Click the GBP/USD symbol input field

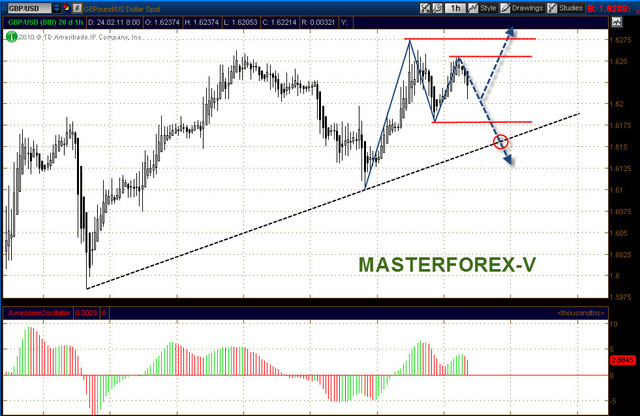tap(29, 8)
